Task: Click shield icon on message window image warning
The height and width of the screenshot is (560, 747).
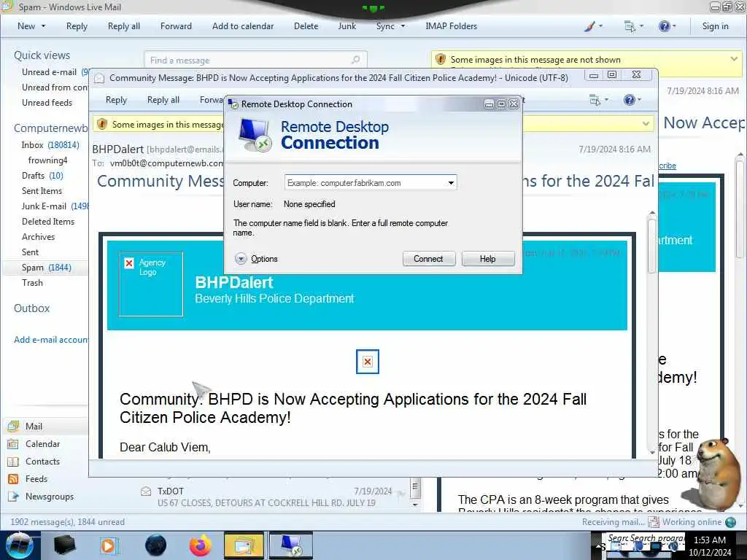Action: pyautogui.click(x=102, y=124)
